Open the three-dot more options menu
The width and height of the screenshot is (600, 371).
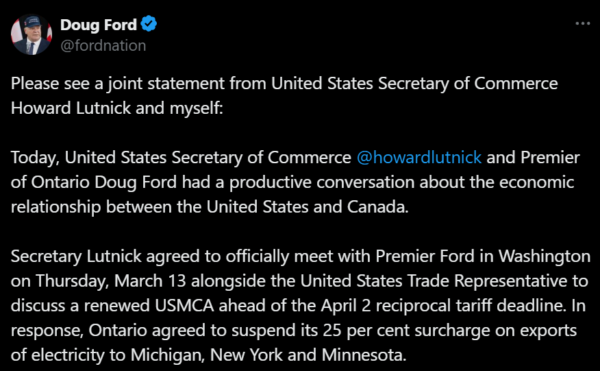click(582, 24)
